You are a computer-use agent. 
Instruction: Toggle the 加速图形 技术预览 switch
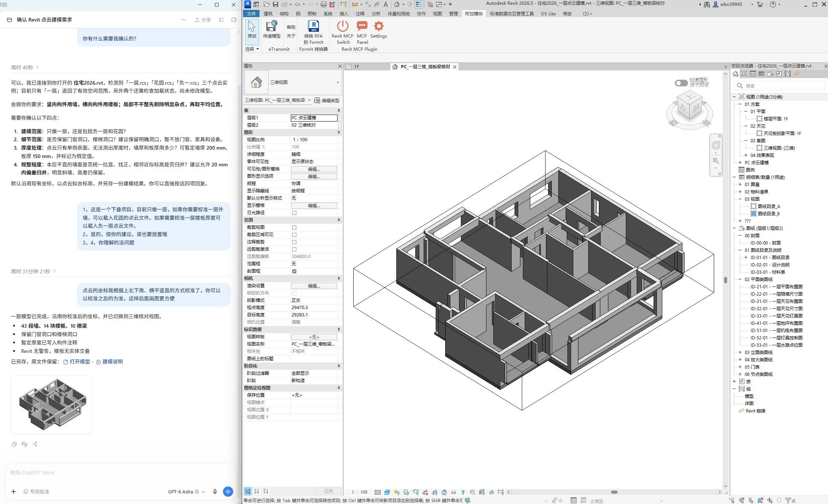(681, 83)
